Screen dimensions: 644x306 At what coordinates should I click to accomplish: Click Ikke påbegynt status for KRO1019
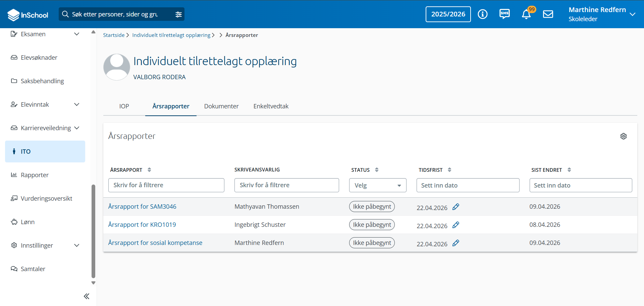tap(372, 225)
